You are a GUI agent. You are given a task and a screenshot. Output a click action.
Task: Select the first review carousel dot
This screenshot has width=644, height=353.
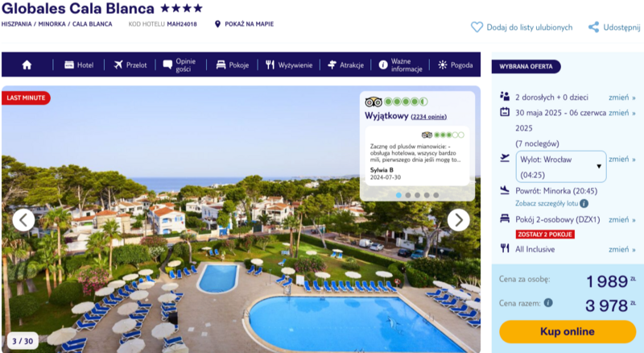coord(398,195)
